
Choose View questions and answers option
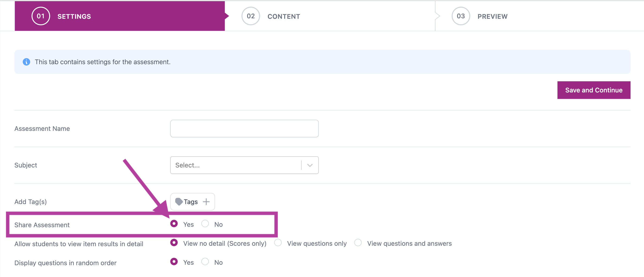point(358,242)
